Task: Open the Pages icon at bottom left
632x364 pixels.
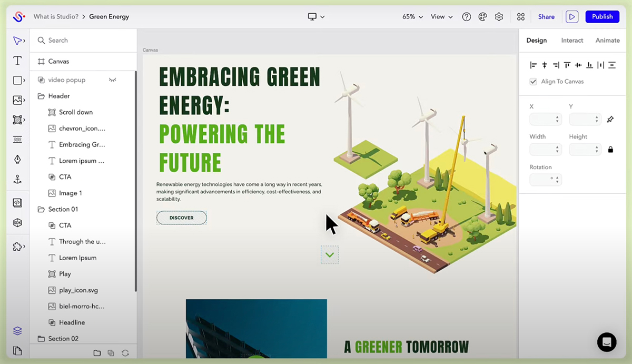Action: click(x=17, y=350)
